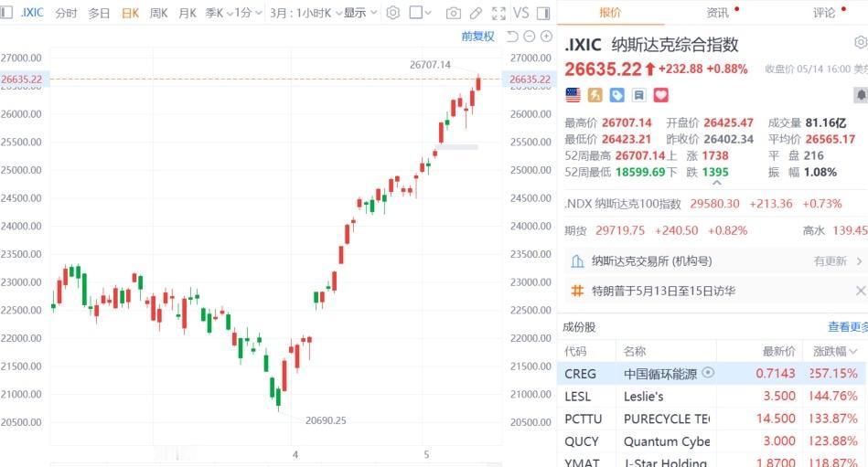Click the 52周最高 26707.14 value

click(640, 155)
